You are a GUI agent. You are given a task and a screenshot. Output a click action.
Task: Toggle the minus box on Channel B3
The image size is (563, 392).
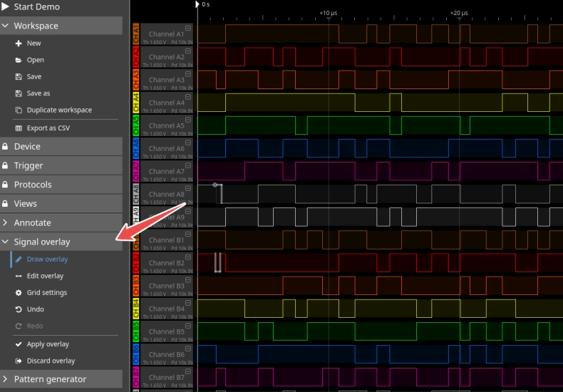(x=188, y=280)
